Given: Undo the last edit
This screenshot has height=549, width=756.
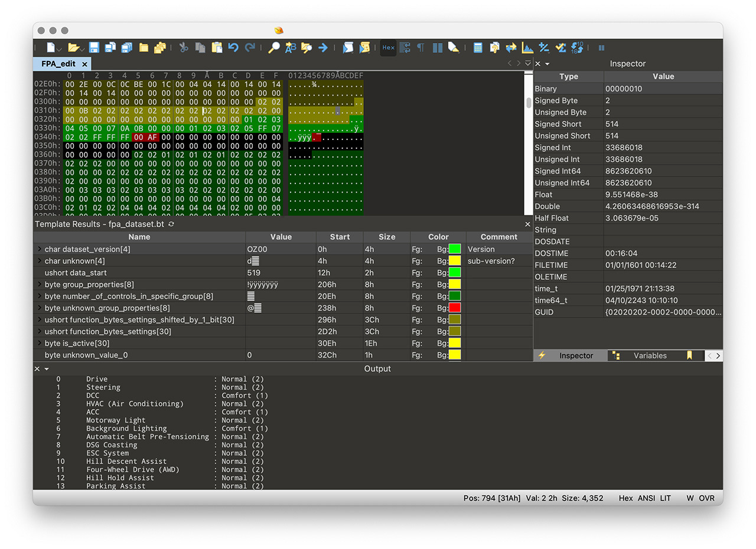Looking at the screenshot, I should pos(234,48).
